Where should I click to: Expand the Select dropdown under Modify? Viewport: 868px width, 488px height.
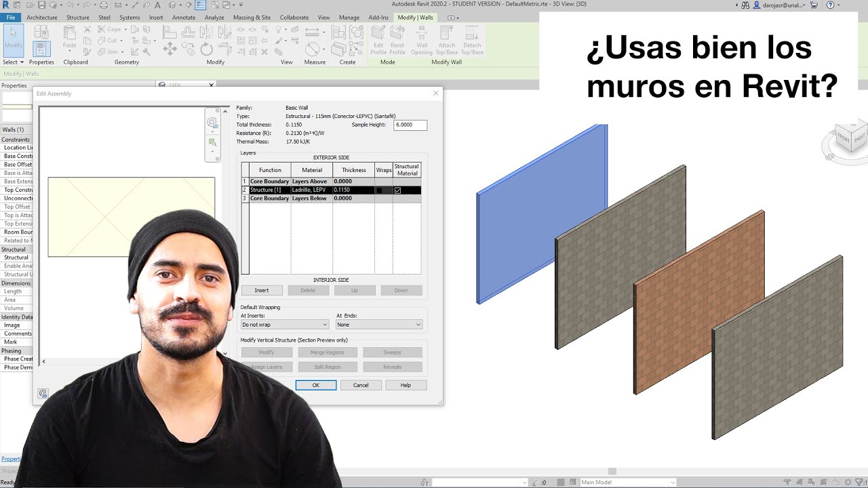coord(13,62)
